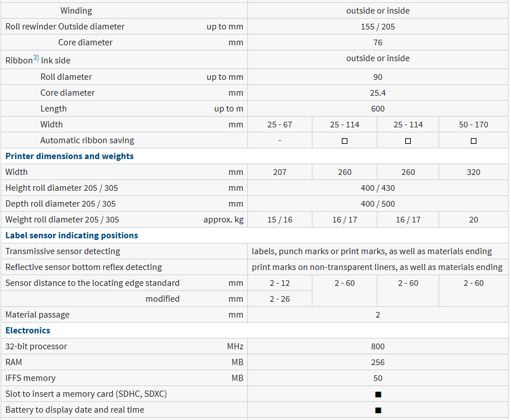Click the dash in Automatic ribbon saving row
The height and width of the screenshot is (420, 511).
[280, 140]
